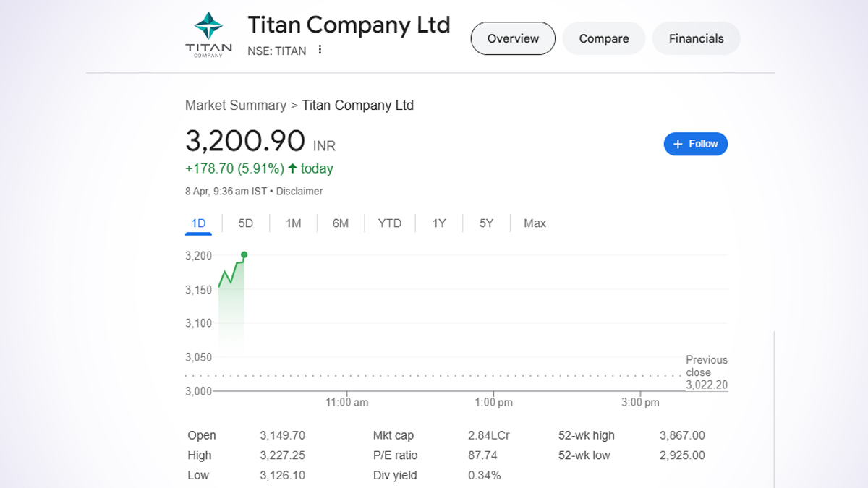Viewport: 868px width, 488px height.
Task: Show the 6M chart range
Action: (x=341, y=223)
